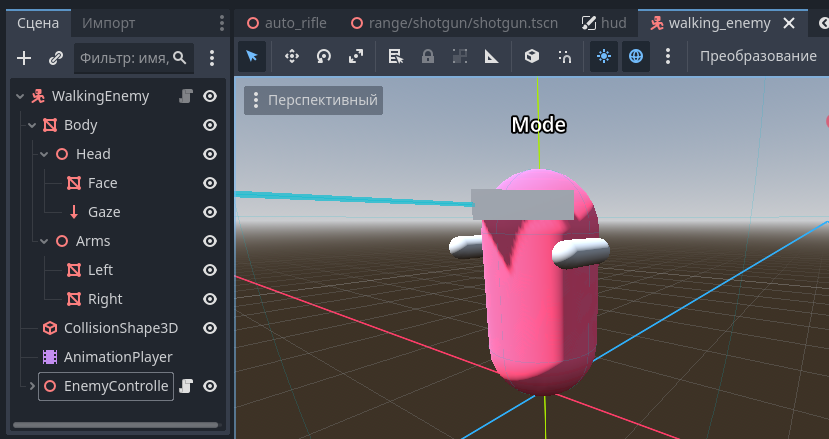The width and height of the screenshot is (829, 439).
Task: Open the Преобразование menu
Action: 757,57
